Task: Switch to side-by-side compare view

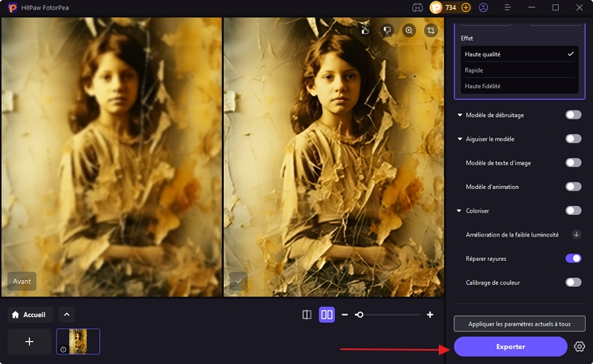Action: (327, 315)
